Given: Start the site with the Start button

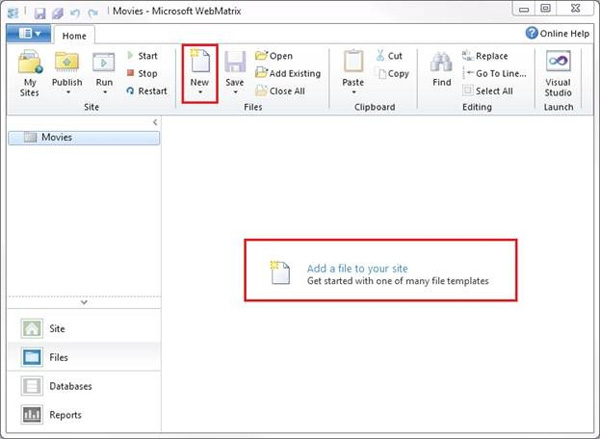Looking at the screenshot, I should [x=142, y=56].
